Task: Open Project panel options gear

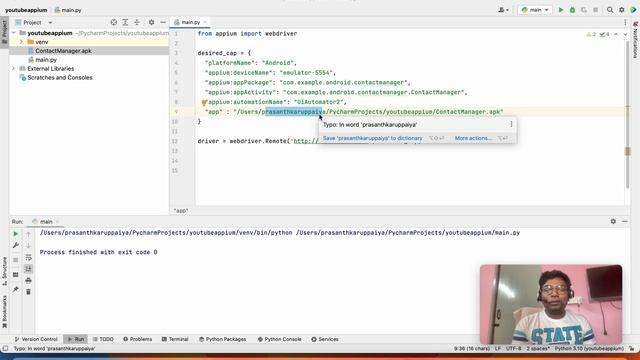Action: point(151,22)
